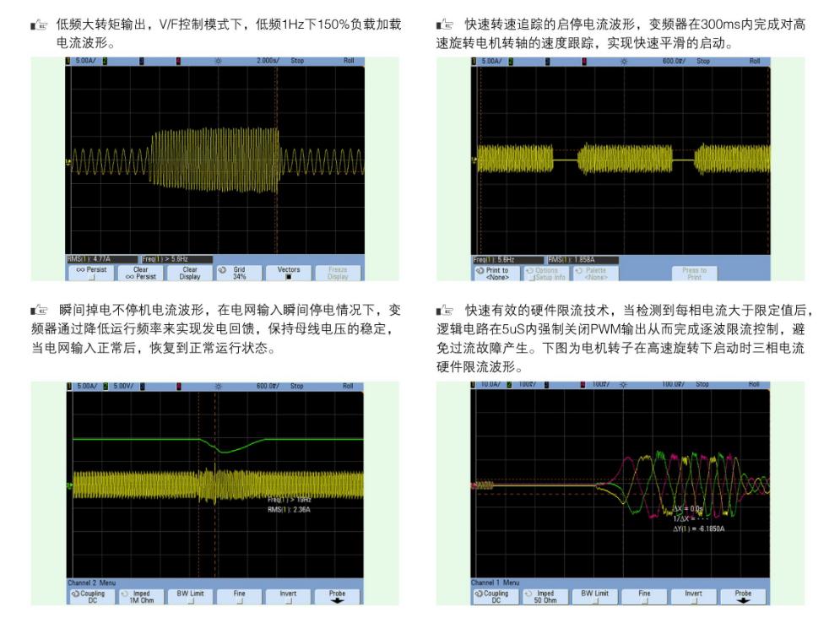Click the brightness sun icon in top-left scope

[x=219, y=62]
